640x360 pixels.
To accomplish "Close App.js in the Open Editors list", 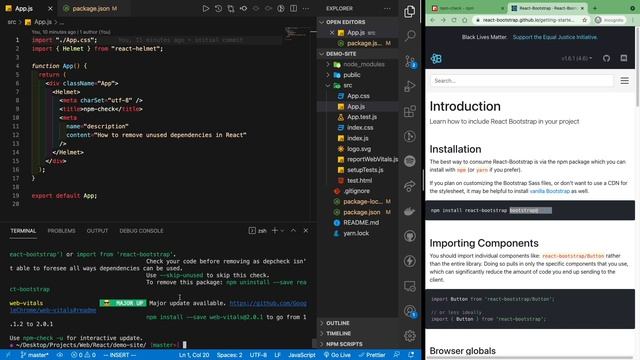I will [331, 33].
